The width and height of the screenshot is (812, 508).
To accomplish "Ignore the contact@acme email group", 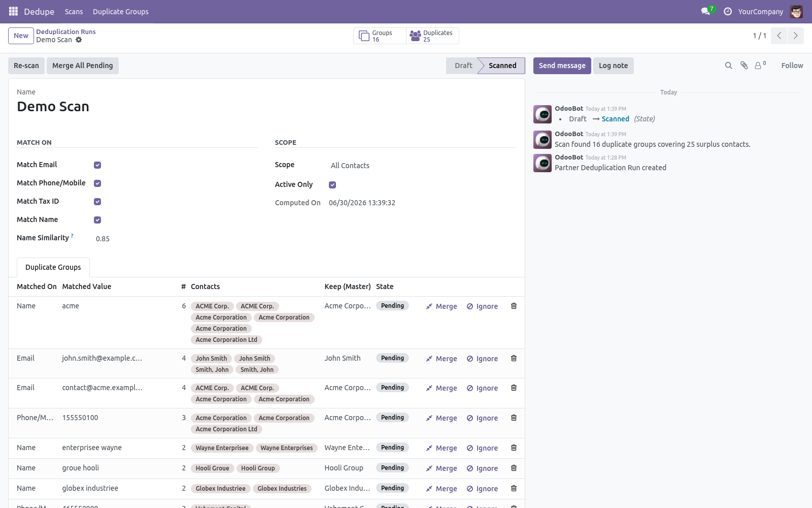I will click(483, 388).
